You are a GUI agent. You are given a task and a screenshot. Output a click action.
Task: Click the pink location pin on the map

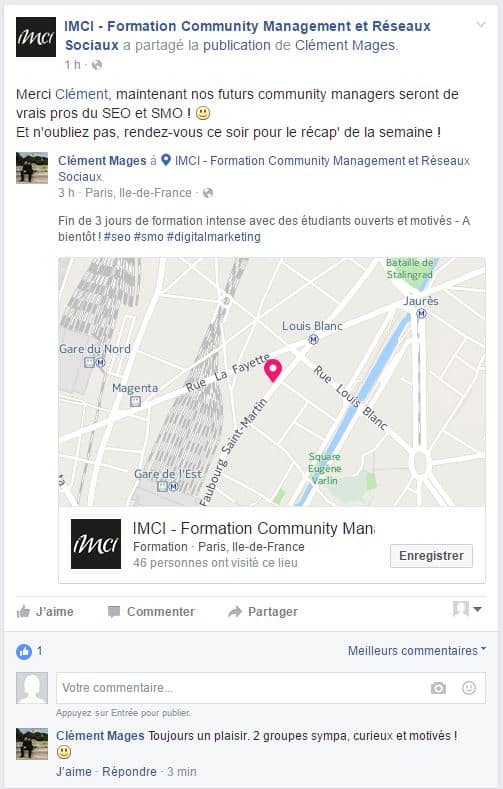[273, 371]
